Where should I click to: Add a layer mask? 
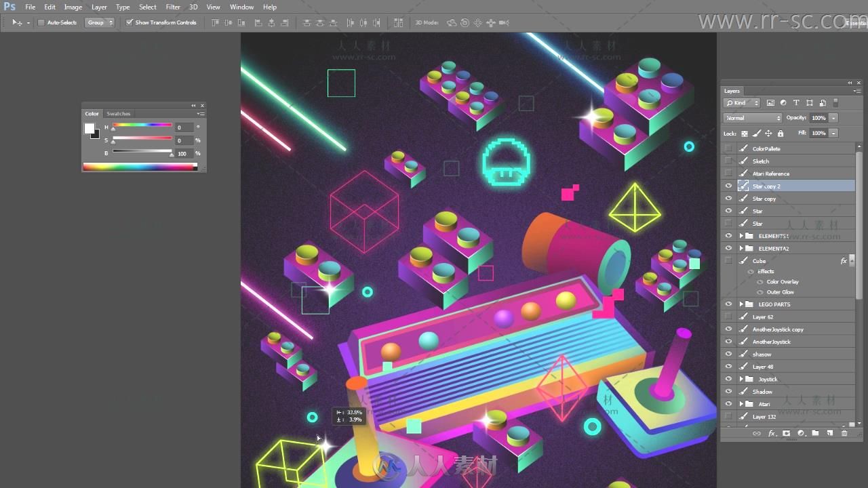(x=787, y=434)
